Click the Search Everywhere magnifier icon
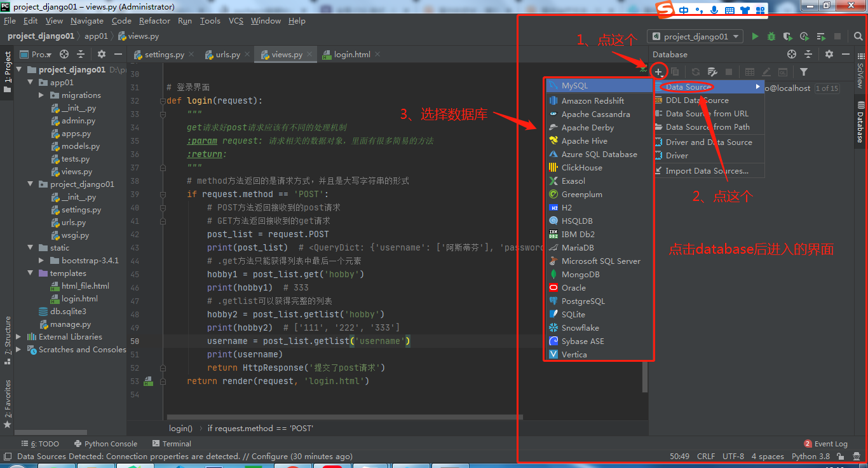Viewport: 868px width, 468px height. pos(858,37)
